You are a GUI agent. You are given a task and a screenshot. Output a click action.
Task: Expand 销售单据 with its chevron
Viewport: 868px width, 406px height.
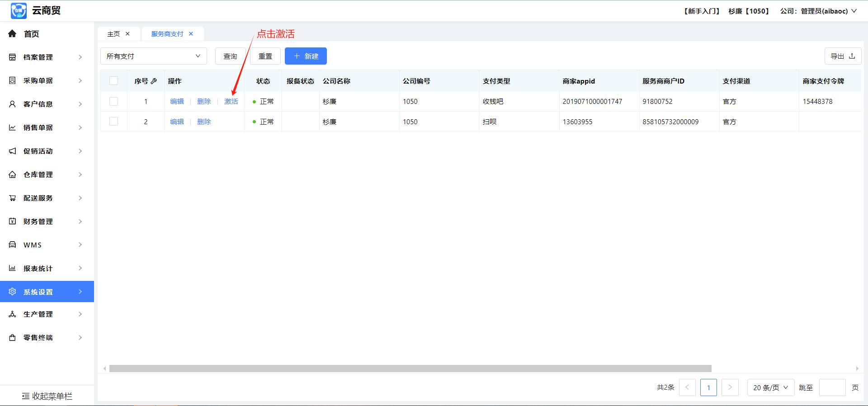click(80, 128)
